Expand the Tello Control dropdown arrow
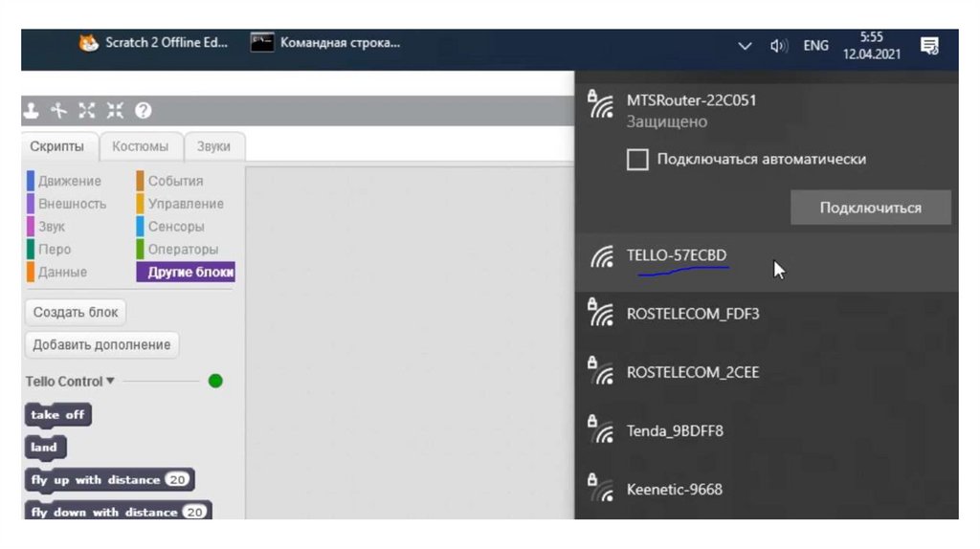 (111, 381)
